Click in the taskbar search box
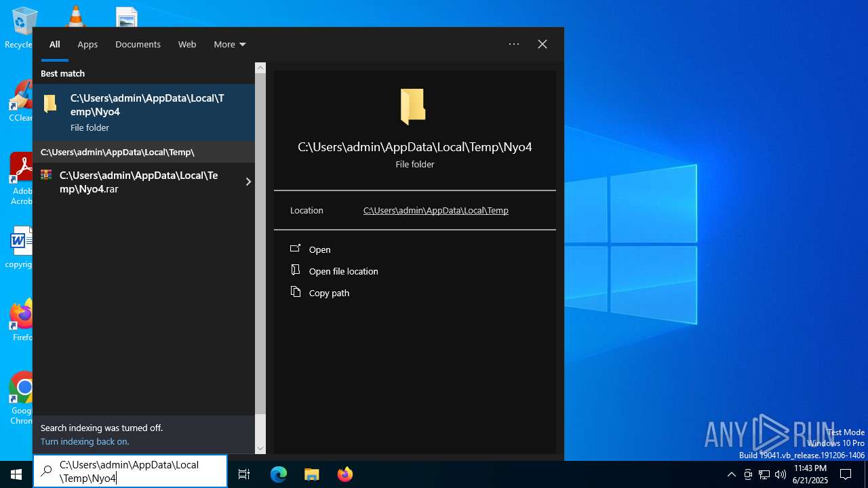868x488 pixels. [x=130, y=471]
